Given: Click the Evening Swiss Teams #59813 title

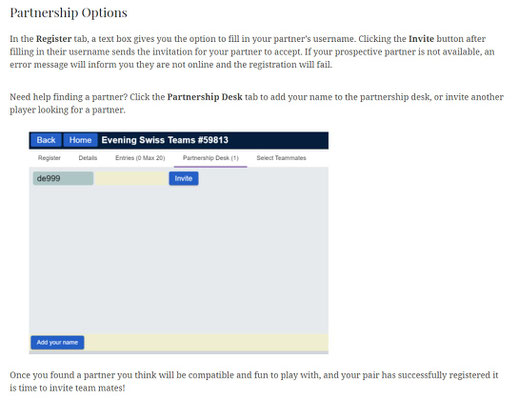Looking at the screenshot, I should coord(165,140).
